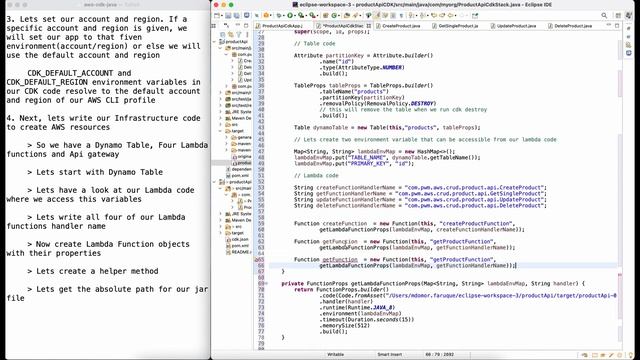The image size is (640, 360).
Task: Minimize the editor area via minimize icon
Action: point(609,25)
